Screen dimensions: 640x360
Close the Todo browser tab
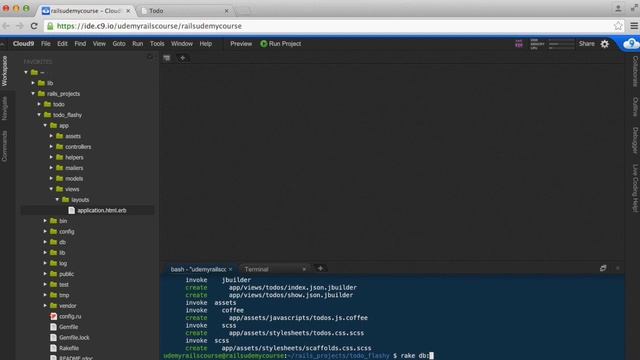click(227, 11)
